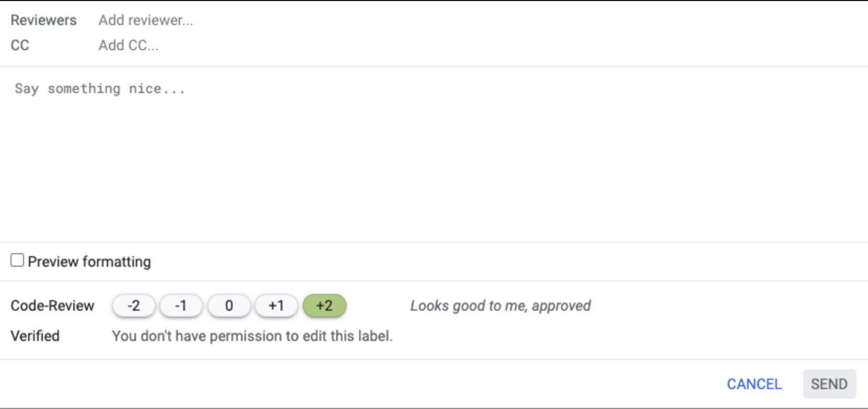Image resolution: width=868 pixels, height=409 pixels.
Task: Pick the +1 Code-Review vote
Action: [x=276, y=306]
